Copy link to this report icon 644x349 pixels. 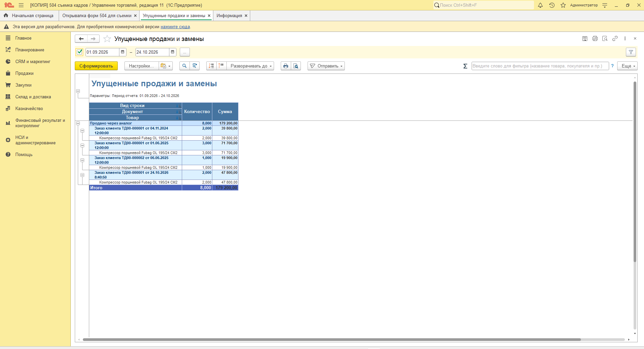click(615, 39)
